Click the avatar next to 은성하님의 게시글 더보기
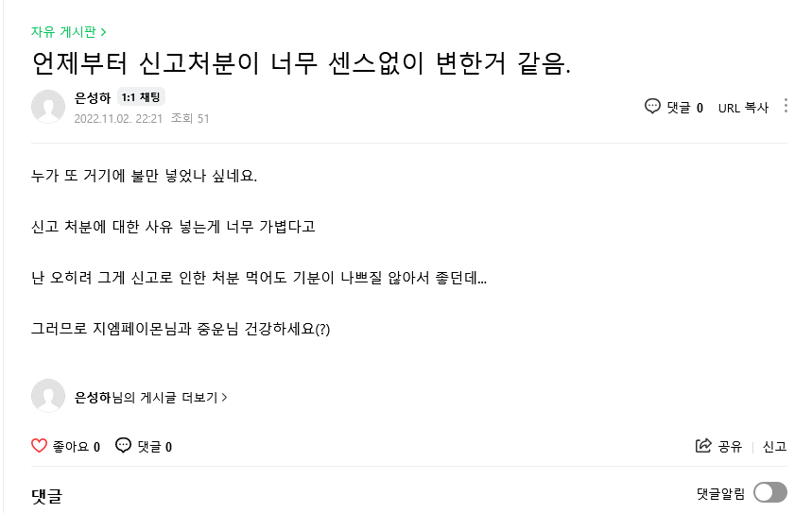This screenshot has width=812, height=513. 48,397
